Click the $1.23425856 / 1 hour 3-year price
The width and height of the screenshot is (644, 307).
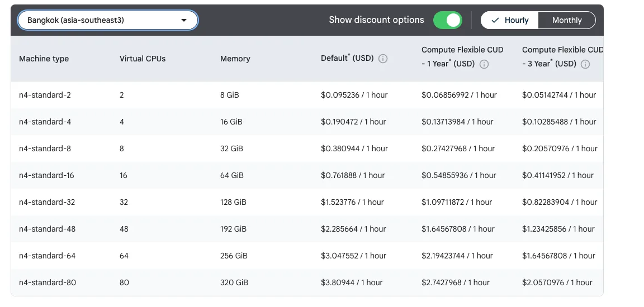558,229
